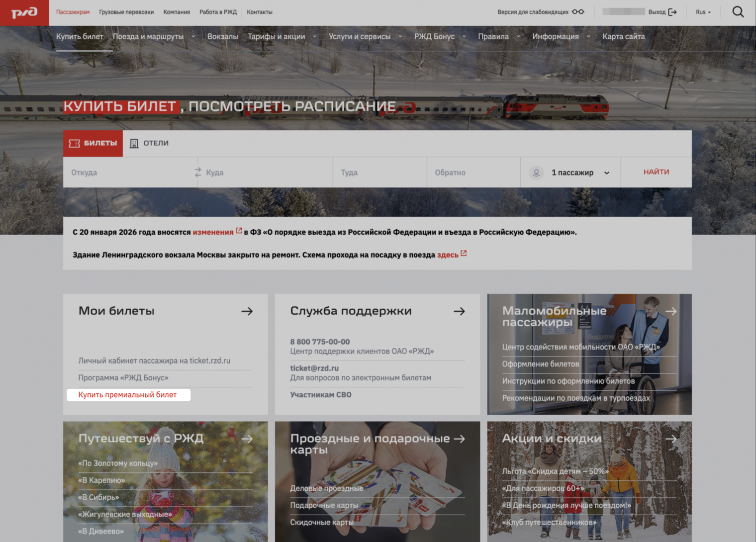Open Личный кабинет пассажира link
The image size is (756, 542).
click(154, 361)
